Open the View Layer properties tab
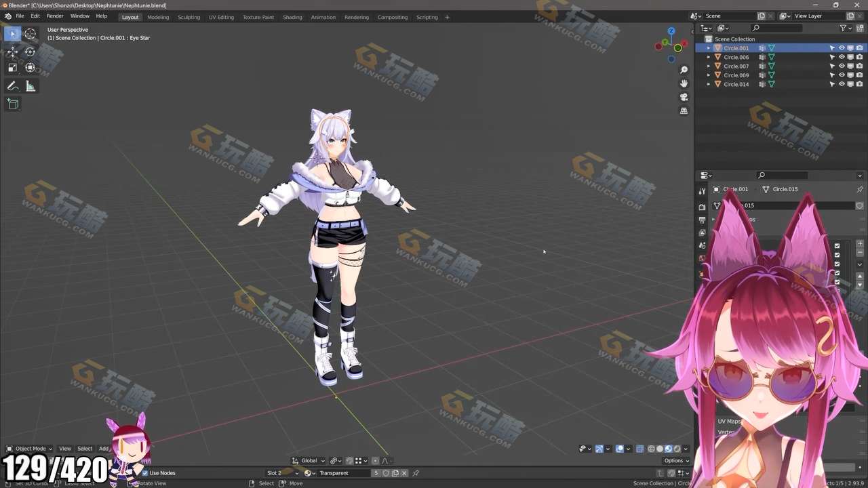Image resolution: width=868 pixels, height=488 pixels. click(x=702, y=232)
